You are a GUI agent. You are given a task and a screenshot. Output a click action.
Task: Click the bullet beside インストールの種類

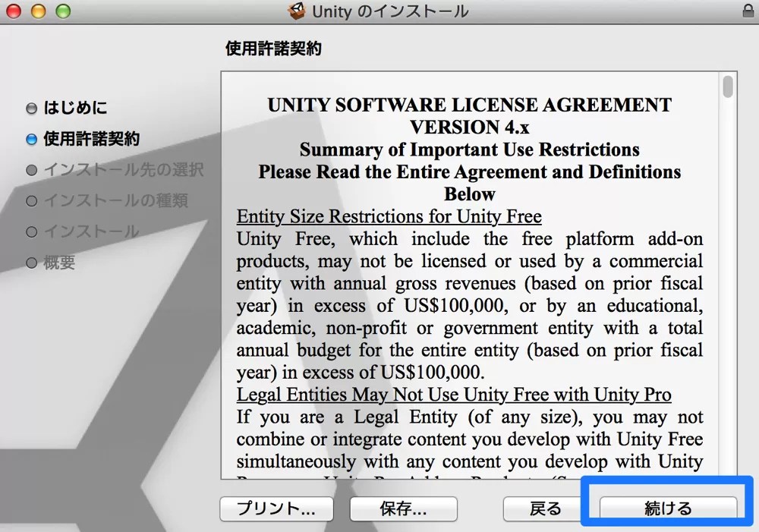(31, 201)
